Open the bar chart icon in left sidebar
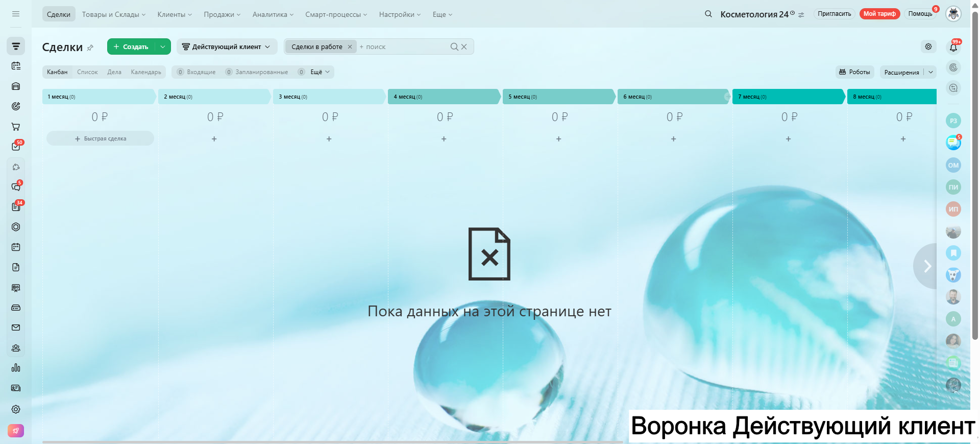Image resolution: width=980 pixels, height=444 pixels. (16, 368)
